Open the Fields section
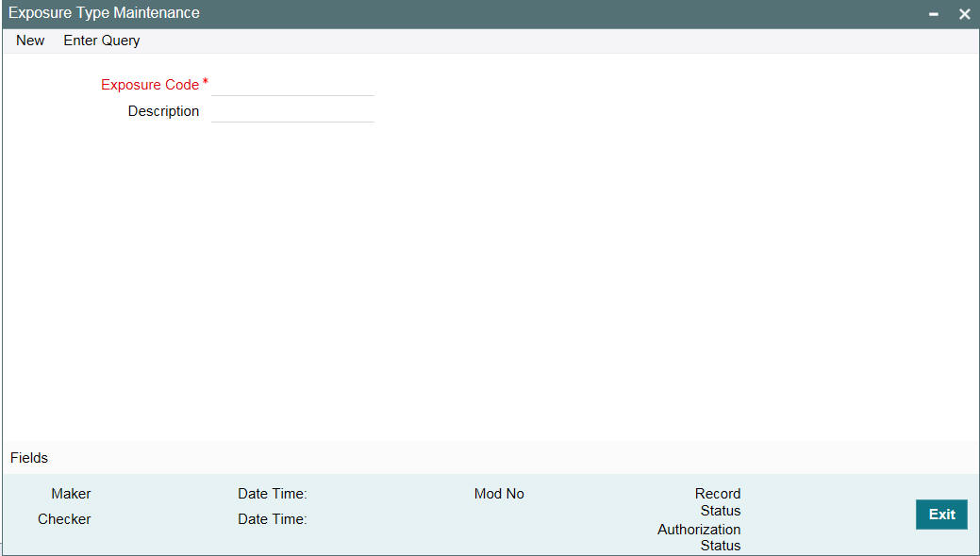Screen dimensions: 980x556 pos(29,458)
